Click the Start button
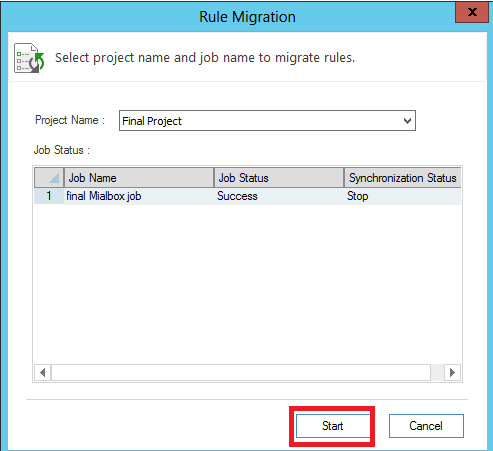The height and width of the screenshot is (451, 493). coord(333,426)
